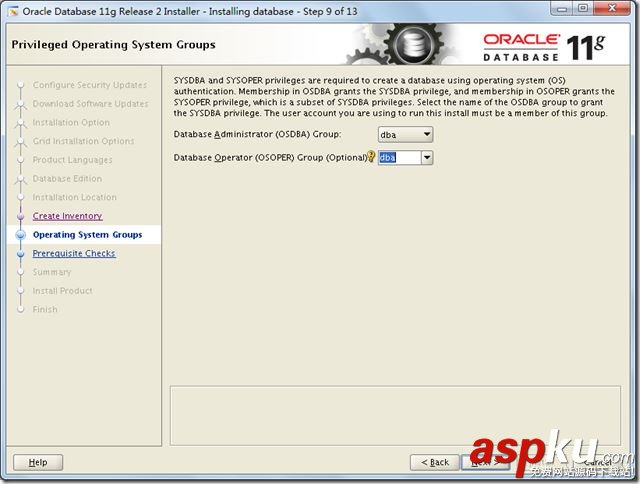Click the Finish step
The image size is (640, 484).
tap(45, 309)
